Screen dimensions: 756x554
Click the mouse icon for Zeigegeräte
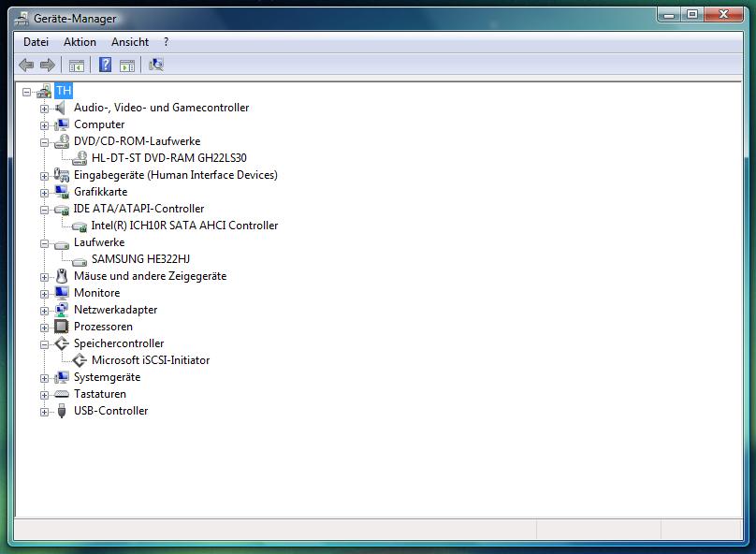(62, 276)
